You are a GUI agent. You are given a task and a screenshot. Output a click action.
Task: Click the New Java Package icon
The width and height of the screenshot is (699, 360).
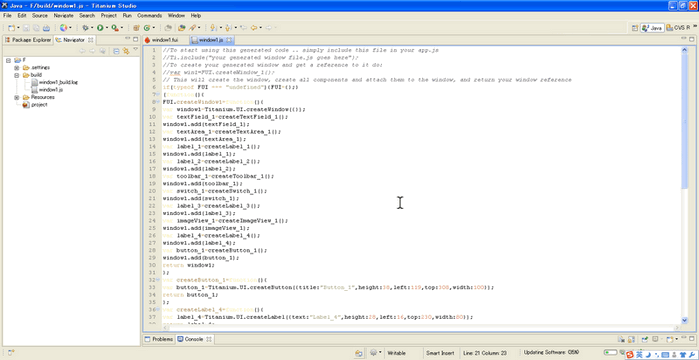136,28
